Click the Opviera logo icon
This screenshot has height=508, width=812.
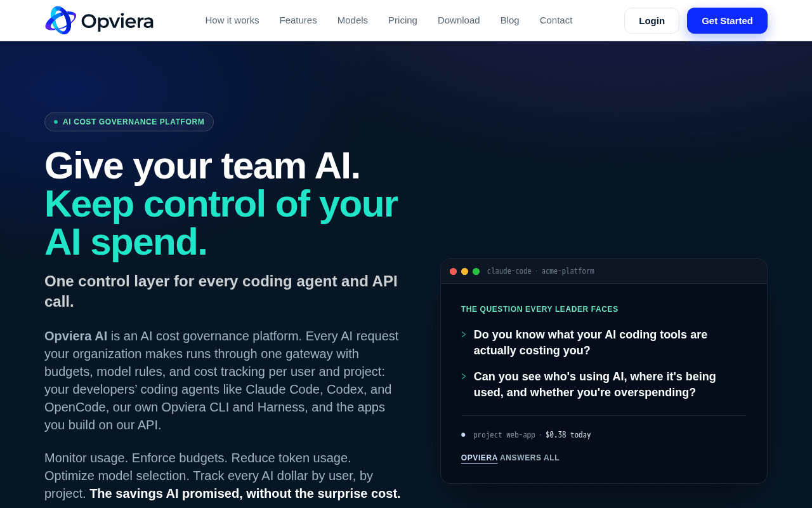[x=61, y=20]
